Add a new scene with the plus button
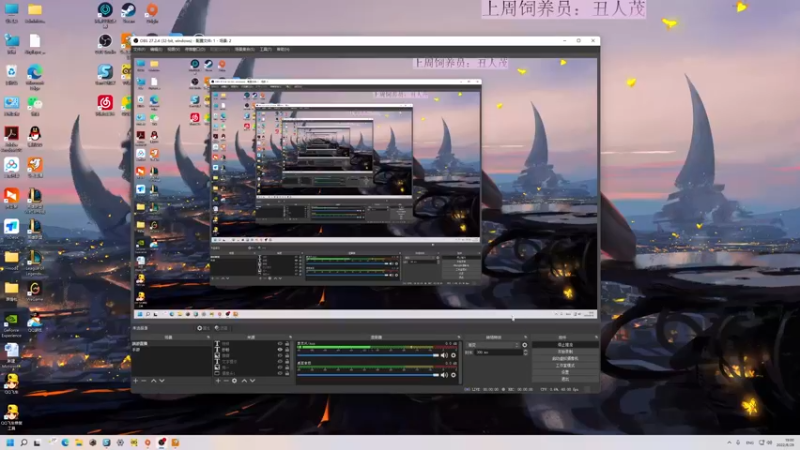800x450 pixels. point(135,381)
